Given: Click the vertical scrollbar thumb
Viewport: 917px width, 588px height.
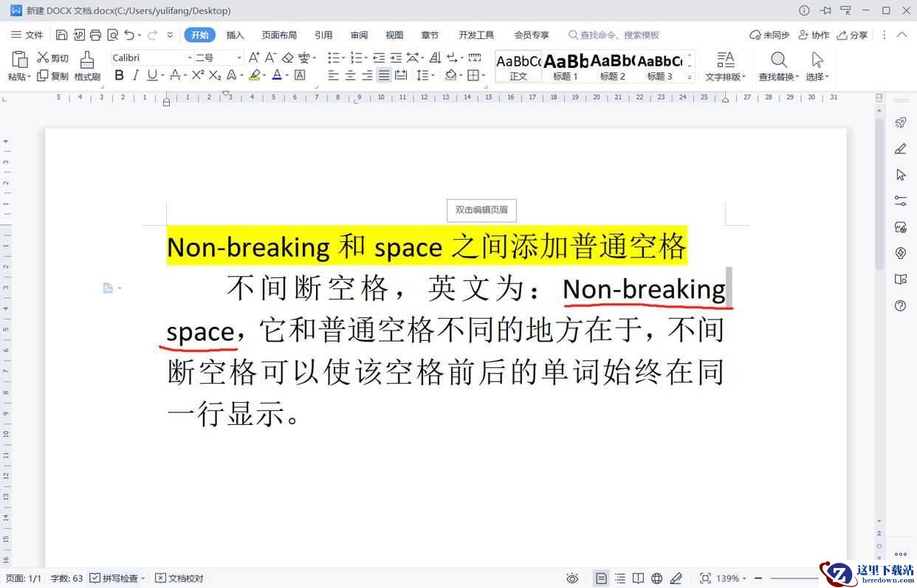Looking at the screenshot, I should (x=879, y=193).
